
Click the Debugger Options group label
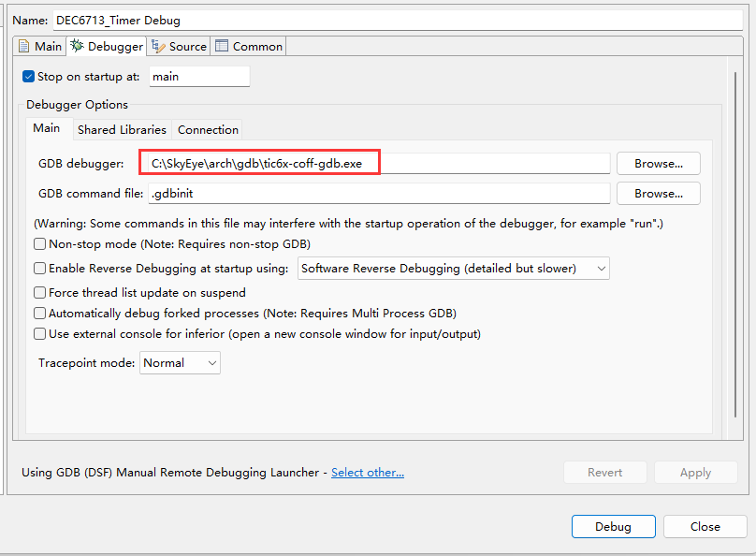coord(77,105)
